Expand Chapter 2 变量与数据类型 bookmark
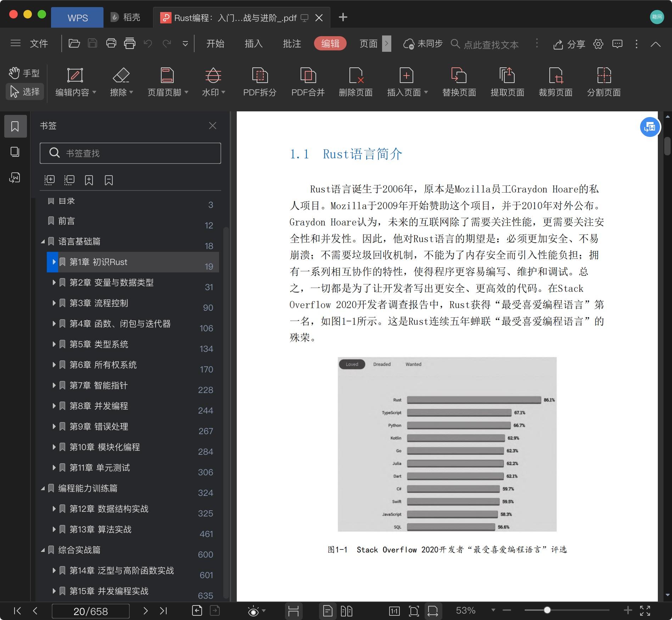The width and height of the screenshot is (672, 620). 54,283
